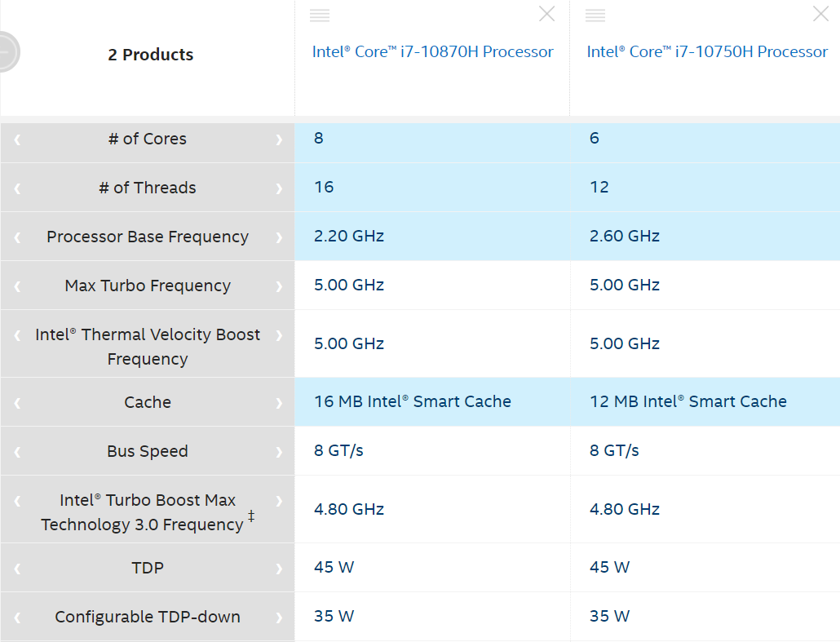
Task: Click right chevron in Cache row
Action: (279, 403)
